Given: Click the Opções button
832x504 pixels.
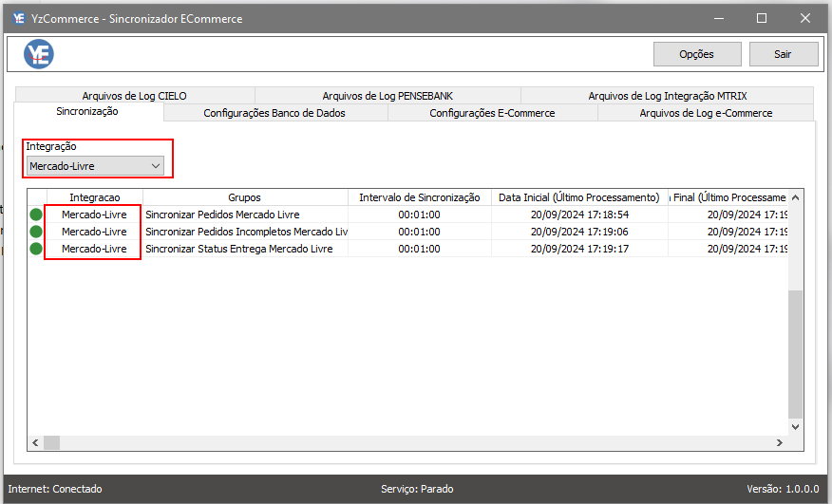Looking at the screenshot, I should pyautogui.click(x=697, y=54).
